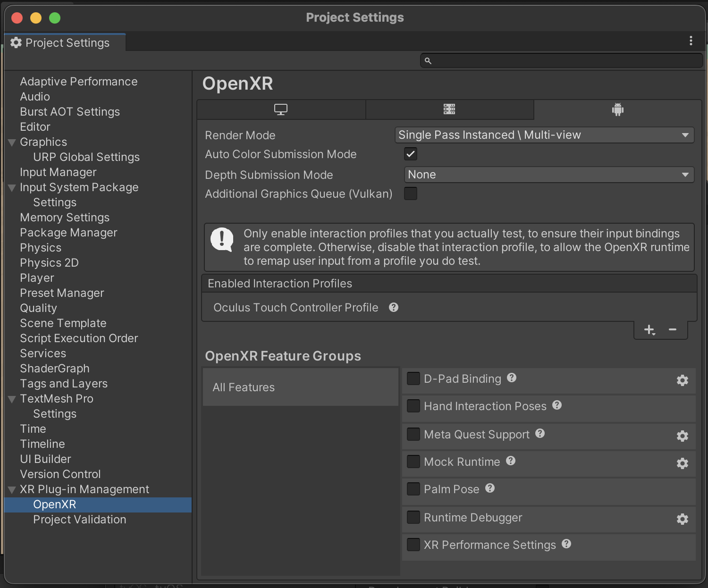Screen dimensions: 708x588
Task: Open Memory Settings
Action: (x=65, y=218)
